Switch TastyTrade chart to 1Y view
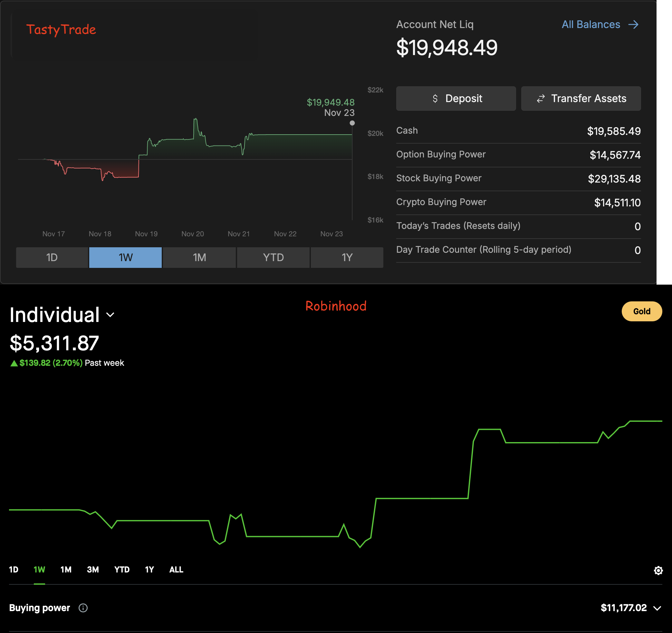The width and height of the screenshot is (672, 633). pyautogui.click(x=347, y=257)
